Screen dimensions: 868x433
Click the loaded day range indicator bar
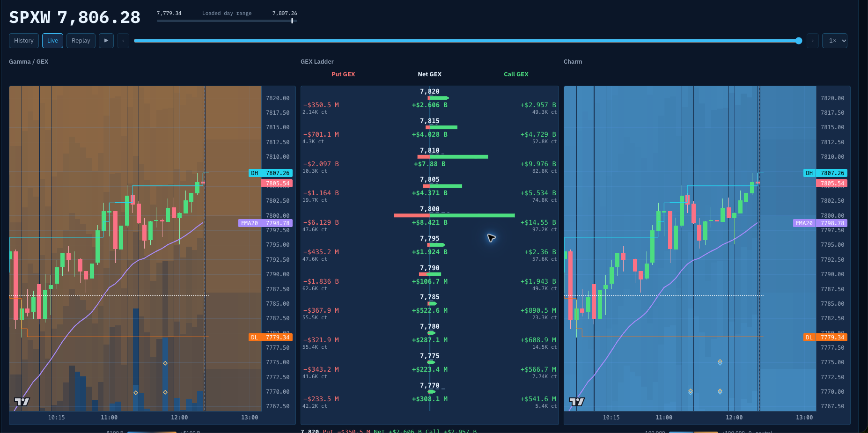tap(227, 21)
